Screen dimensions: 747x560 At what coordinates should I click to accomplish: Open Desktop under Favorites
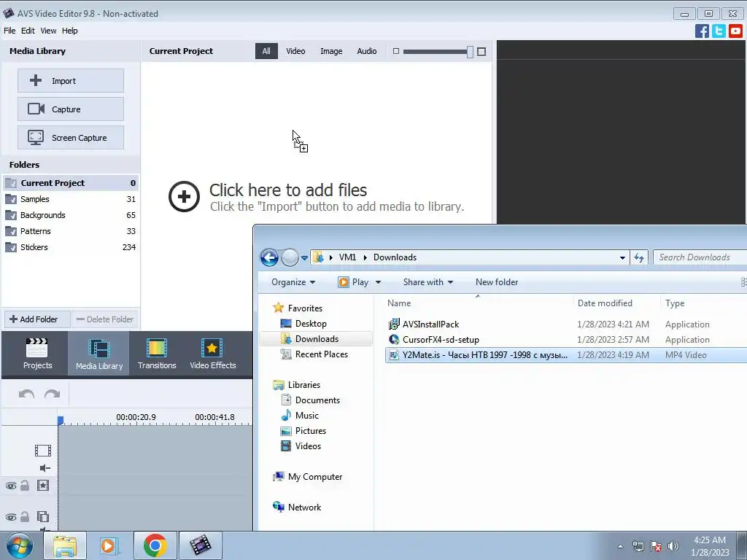tap(311, 324)
